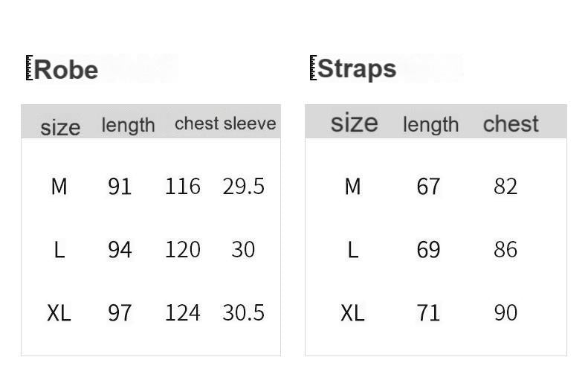Click the Straps chest value 86

coord(505,249)
